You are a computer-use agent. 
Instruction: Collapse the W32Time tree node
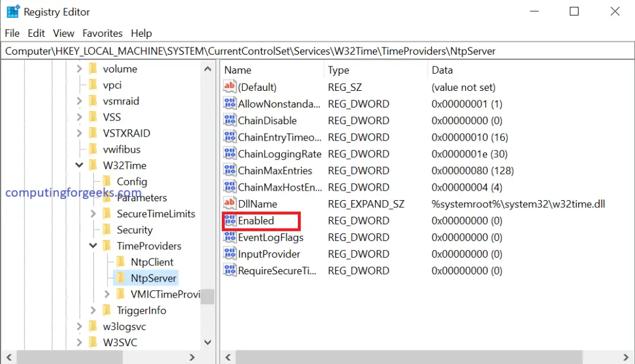(x=79, y=165)
